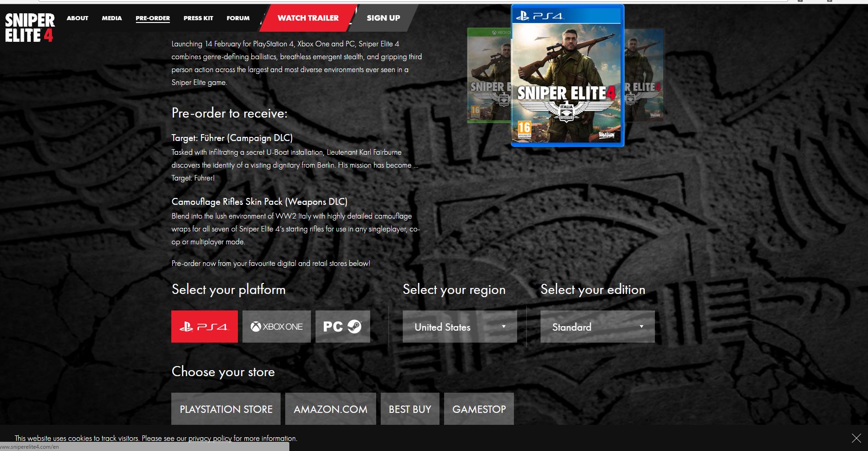Choose the Amazon.com store button
This screenshot has height=451, width=868.
pos(331,409)
